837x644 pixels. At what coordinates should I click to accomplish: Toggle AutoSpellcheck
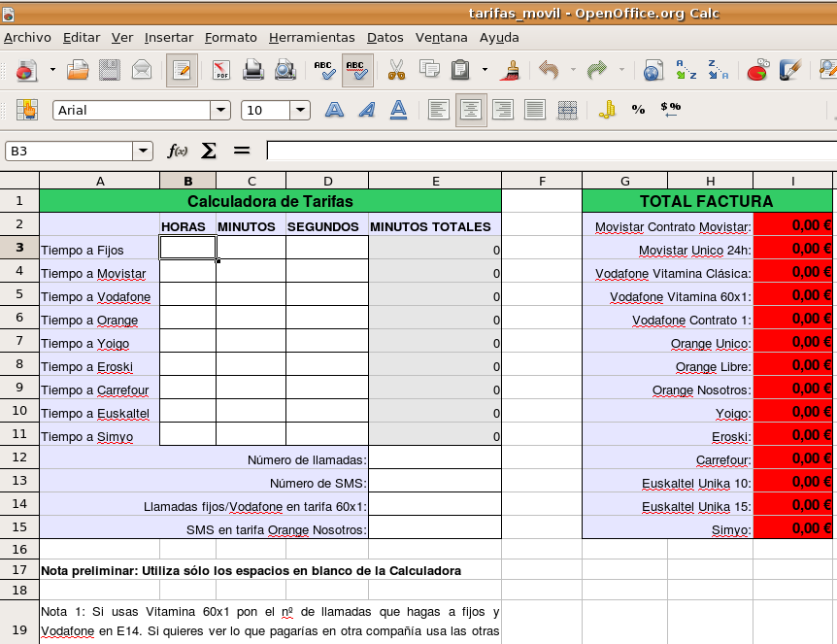click(357, 70)
